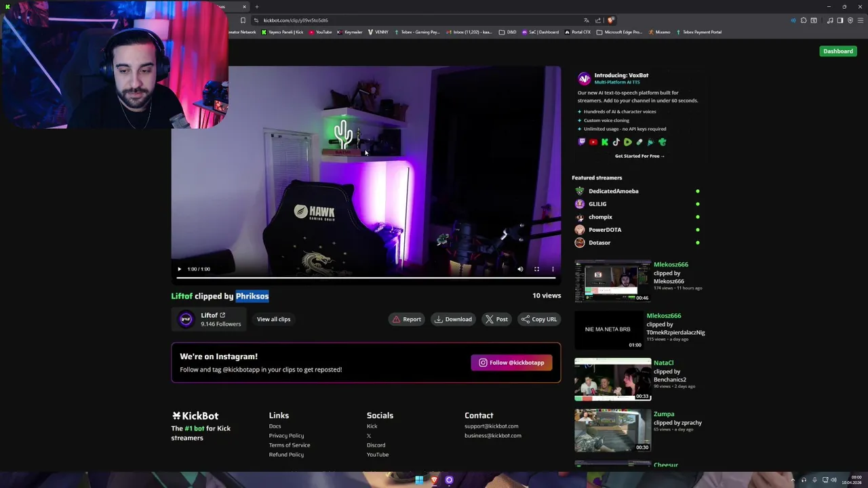Screen dimensions: 868x488
Task: Open the browser VPN shield icon
Action: point(850,20)
